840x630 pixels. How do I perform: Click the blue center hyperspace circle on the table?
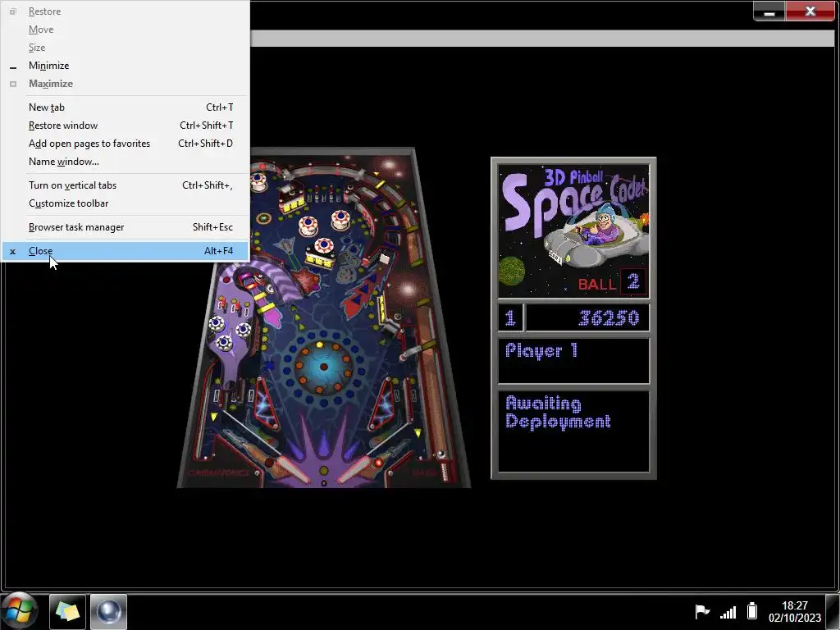pos(323,367)
